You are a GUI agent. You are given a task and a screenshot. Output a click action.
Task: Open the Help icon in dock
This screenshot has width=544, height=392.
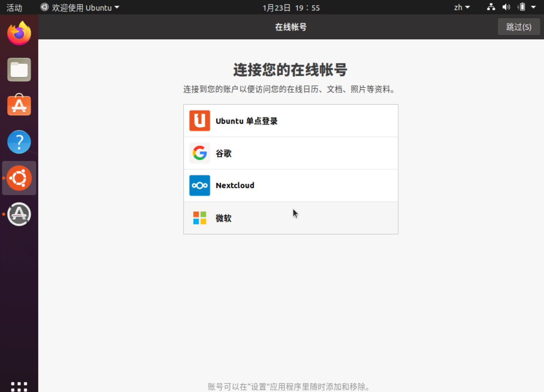[19, 142]
